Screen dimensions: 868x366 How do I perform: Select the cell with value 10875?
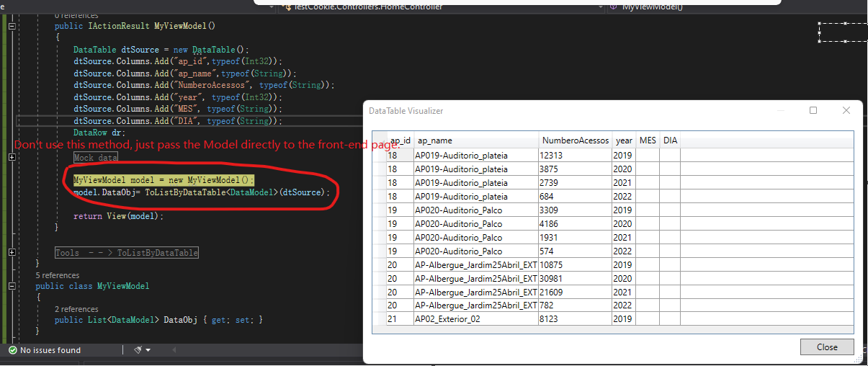tap(576, 264)
